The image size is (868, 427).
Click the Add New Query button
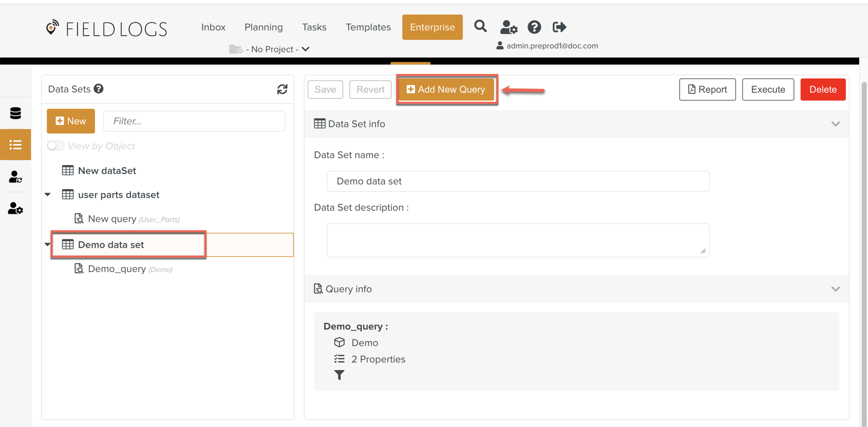pyautogui.click(x=446, y=89)
